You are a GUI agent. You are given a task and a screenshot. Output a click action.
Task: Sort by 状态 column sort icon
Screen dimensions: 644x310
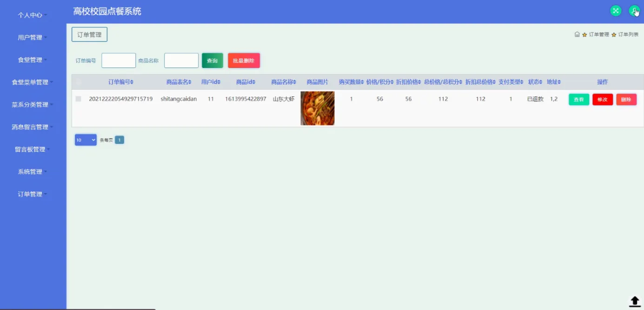coord(541,82)
